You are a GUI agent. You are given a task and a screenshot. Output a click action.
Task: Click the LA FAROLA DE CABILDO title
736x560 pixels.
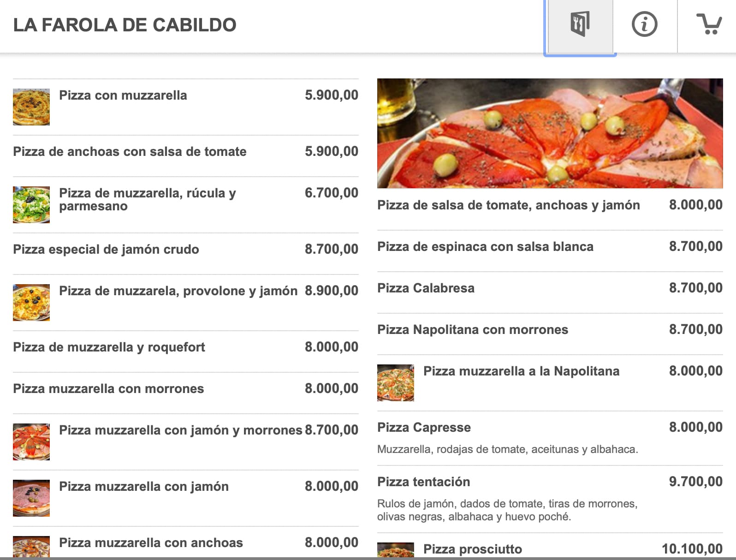click(x=125, y=25)
